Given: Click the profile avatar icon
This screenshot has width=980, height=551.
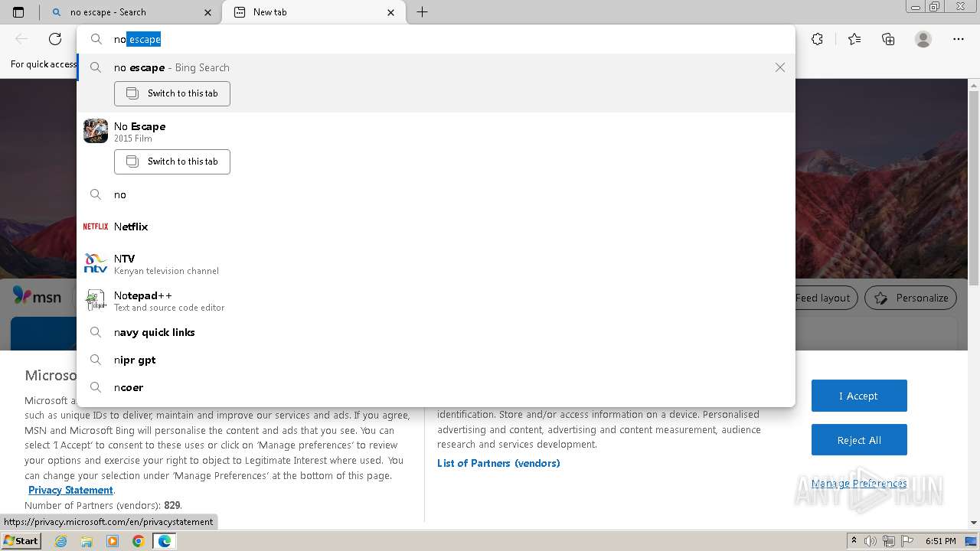Looking at the screenshot, I should [923, 39].
